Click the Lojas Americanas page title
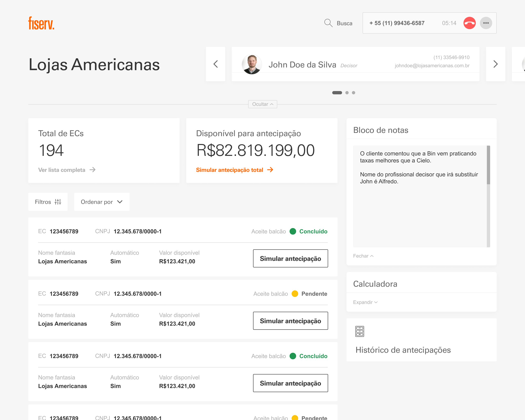525x420 pixels. (x=94, y=65)
